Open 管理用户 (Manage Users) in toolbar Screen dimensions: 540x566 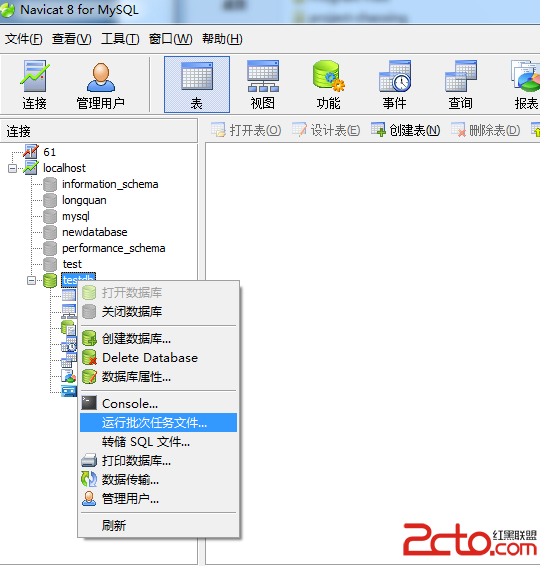101,85
